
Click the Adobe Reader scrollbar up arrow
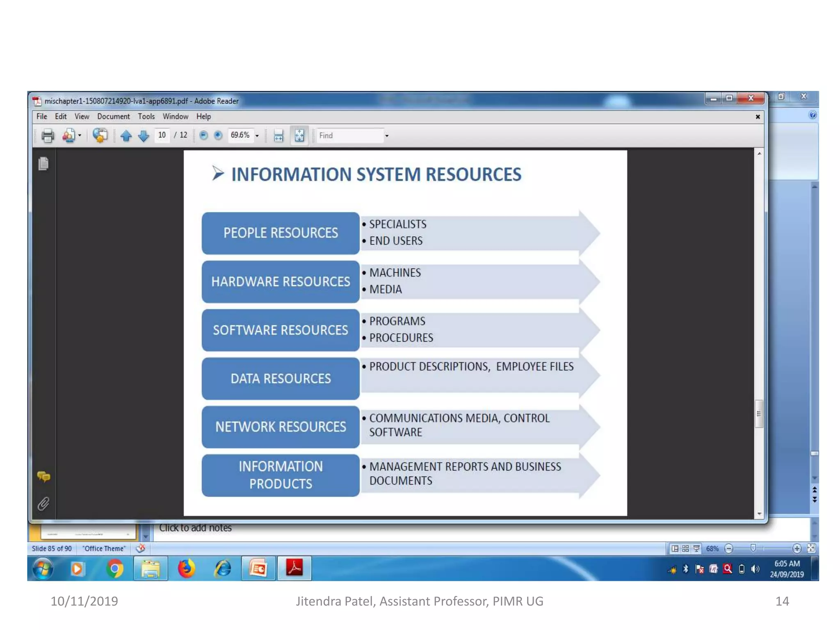click(759, 153)
